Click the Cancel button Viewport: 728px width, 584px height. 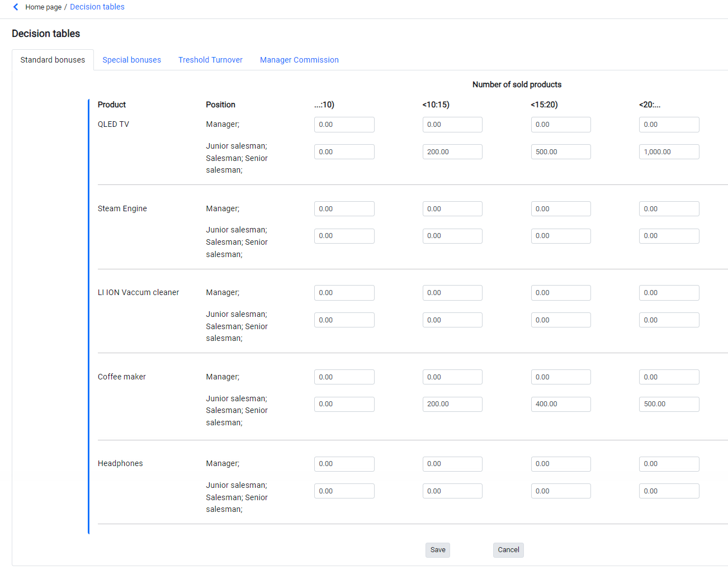tap(508, 550)
